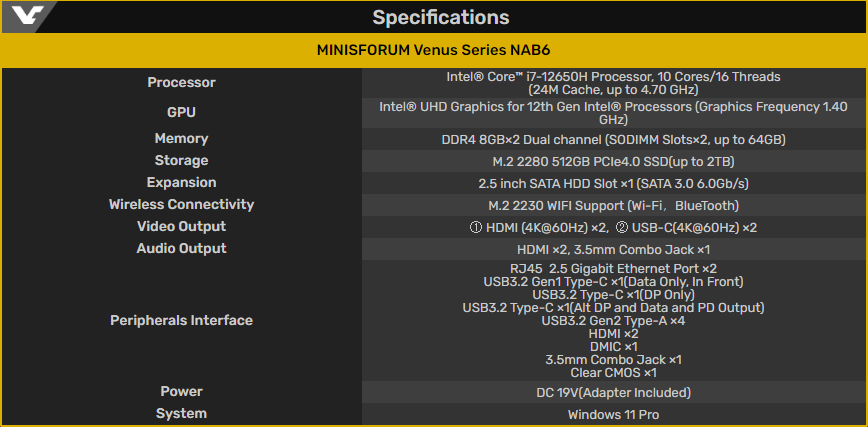The image size is (868, 427).
Task: Select the RJ45 2.5 Gigabit Ethernet Port line
Action: pos(613,269)
